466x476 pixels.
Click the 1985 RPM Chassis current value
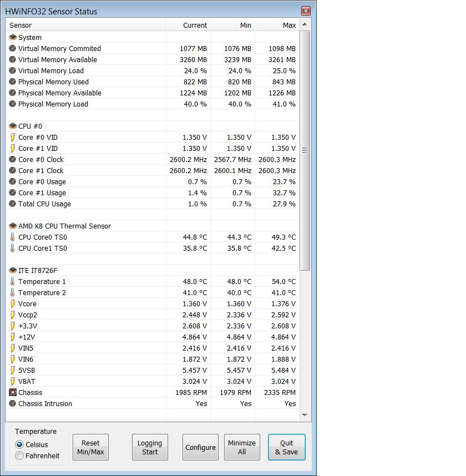click(x=191, y=393)
